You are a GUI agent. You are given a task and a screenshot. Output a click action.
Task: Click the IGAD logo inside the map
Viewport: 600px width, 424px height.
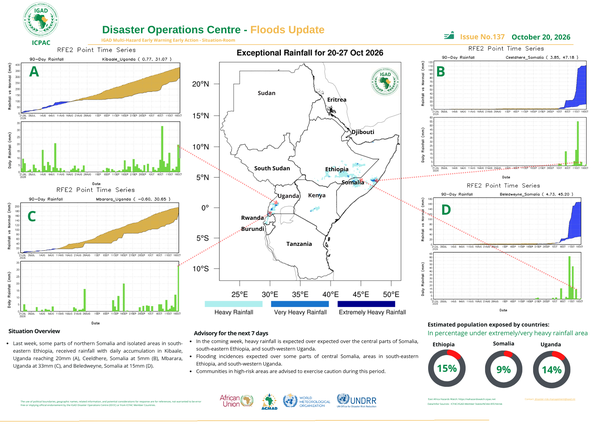385,81
